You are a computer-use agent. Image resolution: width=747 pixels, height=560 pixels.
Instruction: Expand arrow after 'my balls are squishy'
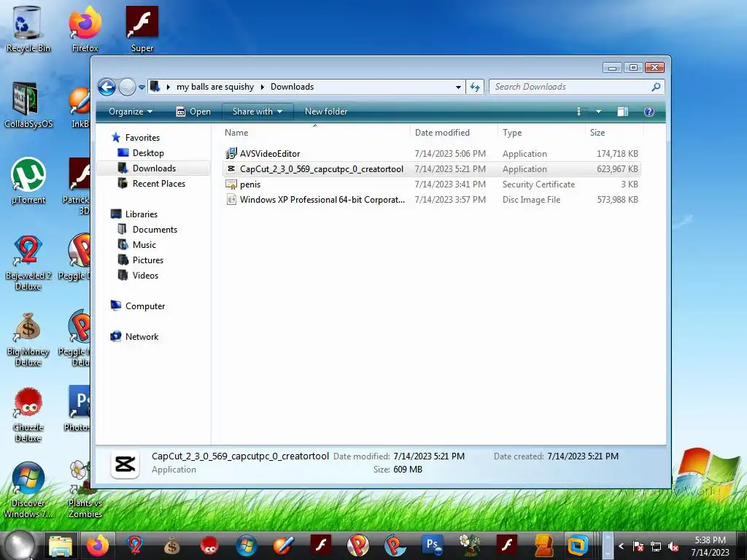click(262, 87)
